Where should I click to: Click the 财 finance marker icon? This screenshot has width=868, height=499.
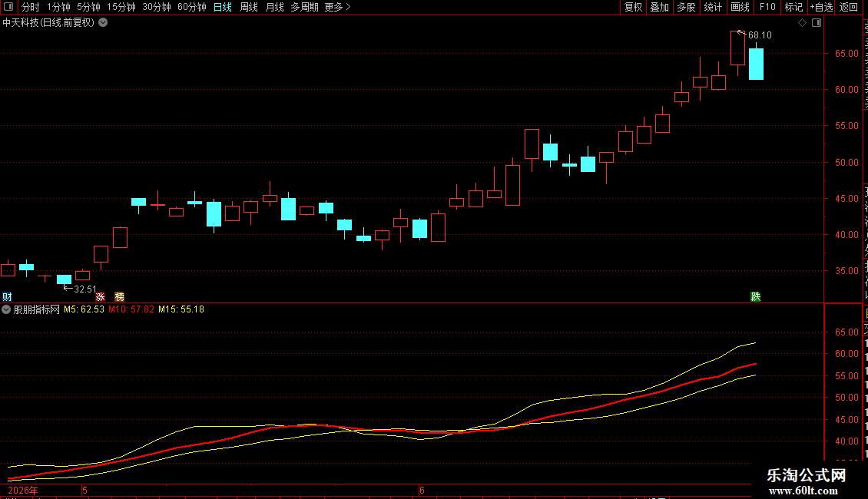point(7,297)
